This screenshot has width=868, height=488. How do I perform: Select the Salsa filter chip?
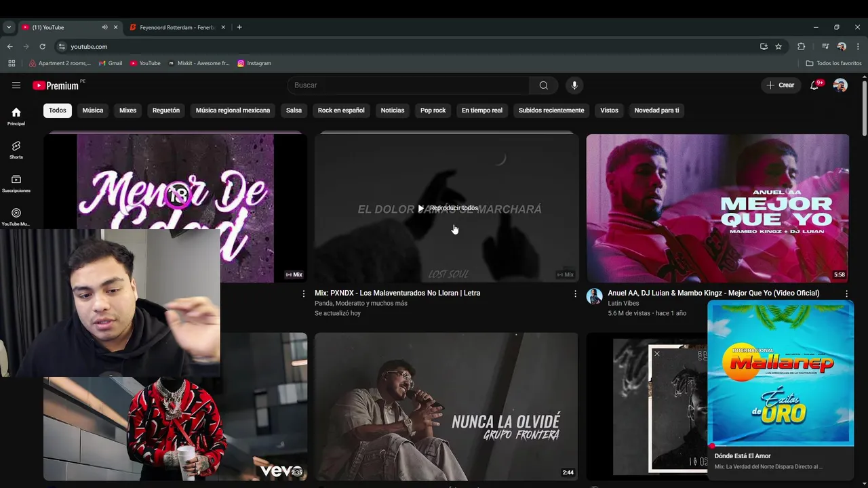point(294,110)
